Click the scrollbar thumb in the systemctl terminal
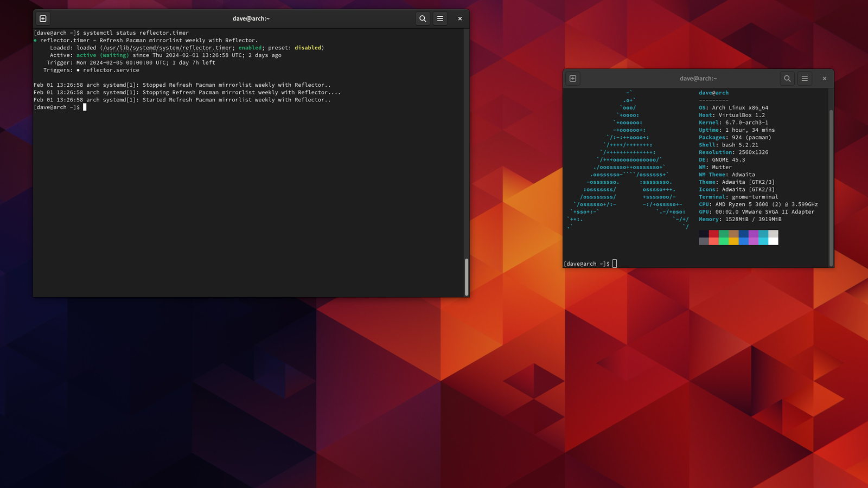868x488 pixels. point(466,277)
